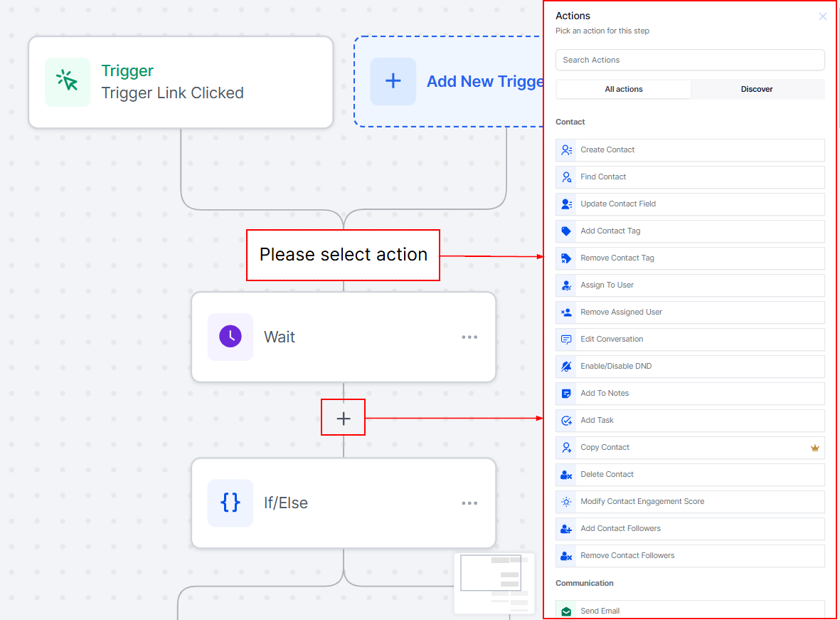This screenshot has width=840, height=620.
Task: Close the Actions panel
Action: (x=823, y=16)
